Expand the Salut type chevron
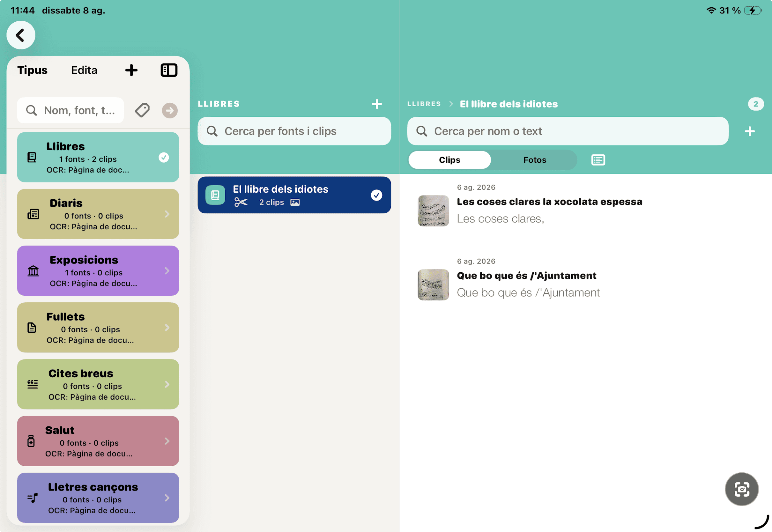Viewport: 772px width, 532px height. (167, 441)
